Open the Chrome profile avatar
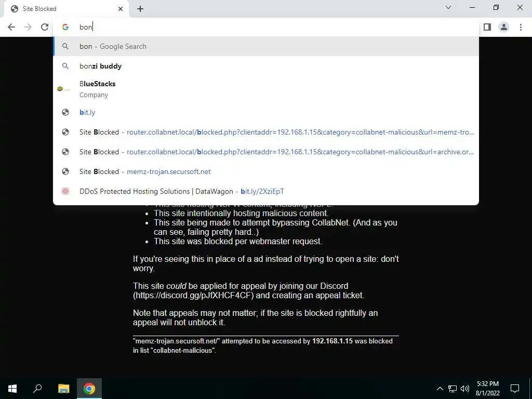This screenshot has height=399, width=532. tap(504, 27)
